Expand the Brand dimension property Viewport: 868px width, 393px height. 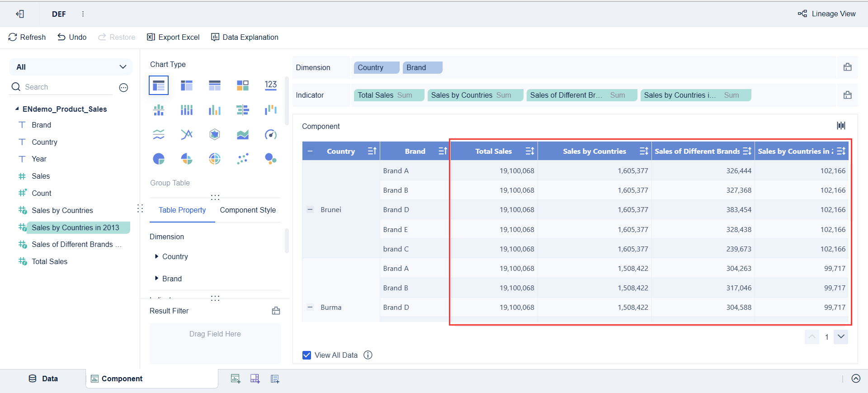tap(156, 279)
